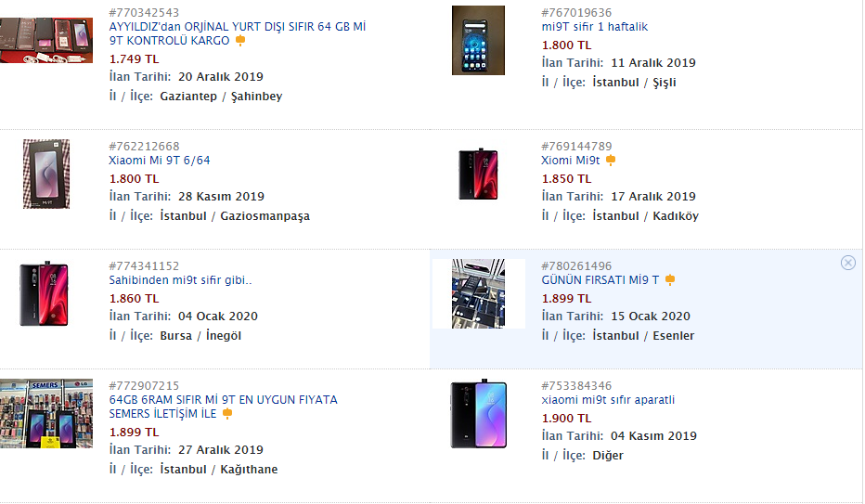Viewport: 865px width, 504px height.
Task: Click orange badge after KONTROLÜ KARGO title
Action: (x=240, y=41)
